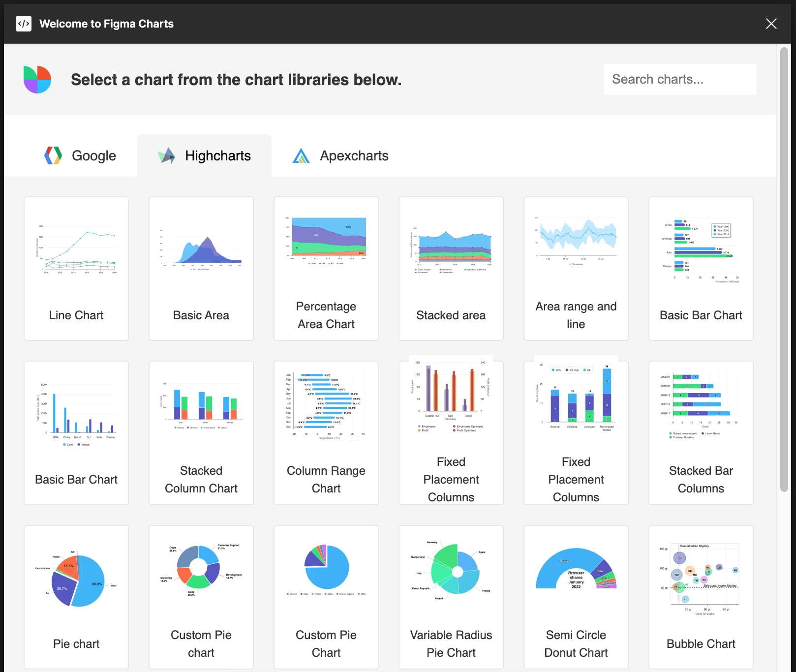Pick Fixed Placement Columns with Employees legend
Screen dimensions: 796x672
[451, 433]
